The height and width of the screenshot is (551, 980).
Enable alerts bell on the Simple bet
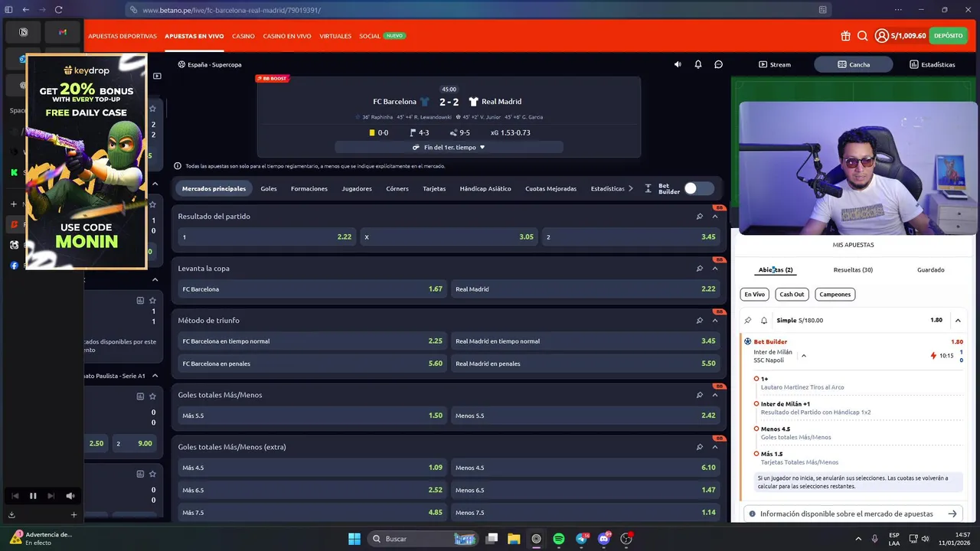pyautogui.click(x=764, y=321)
